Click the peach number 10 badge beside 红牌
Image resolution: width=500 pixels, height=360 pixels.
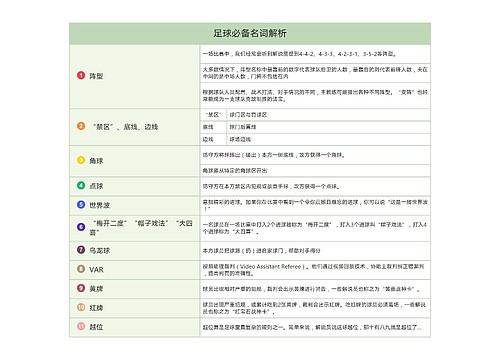click(x=81, y=307)
